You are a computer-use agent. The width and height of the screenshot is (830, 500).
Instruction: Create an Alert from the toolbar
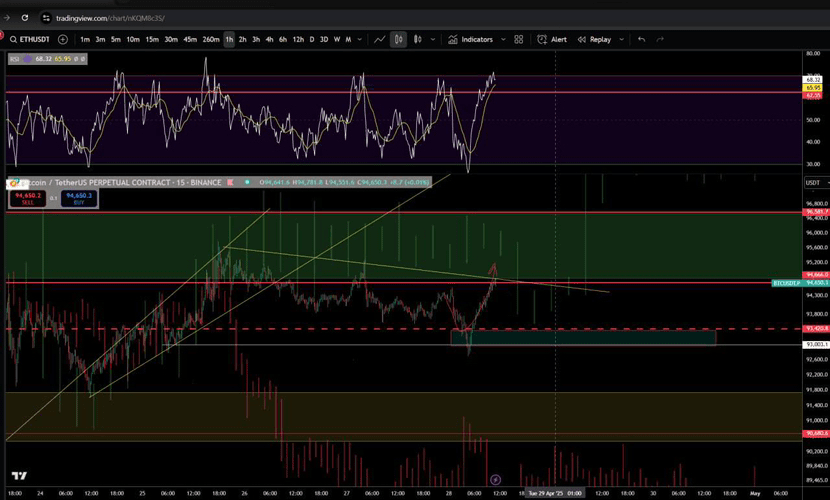[552, 40]
